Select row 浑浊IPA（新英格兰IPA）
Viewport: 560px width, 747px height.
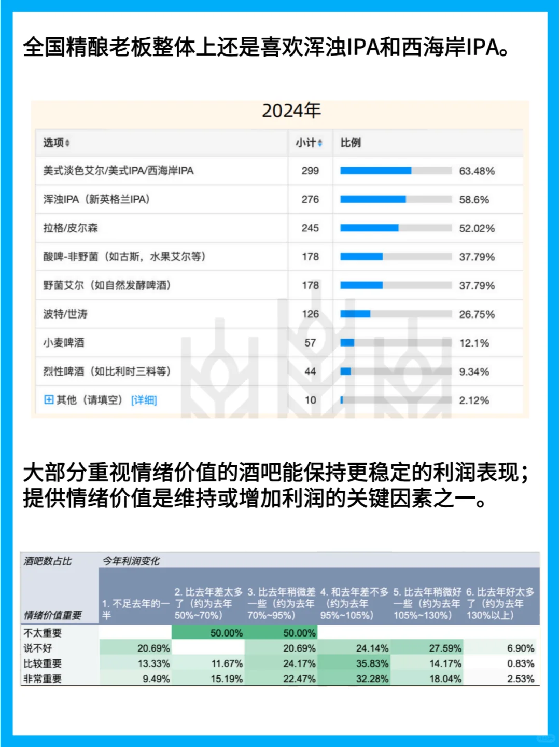(279, 199)
